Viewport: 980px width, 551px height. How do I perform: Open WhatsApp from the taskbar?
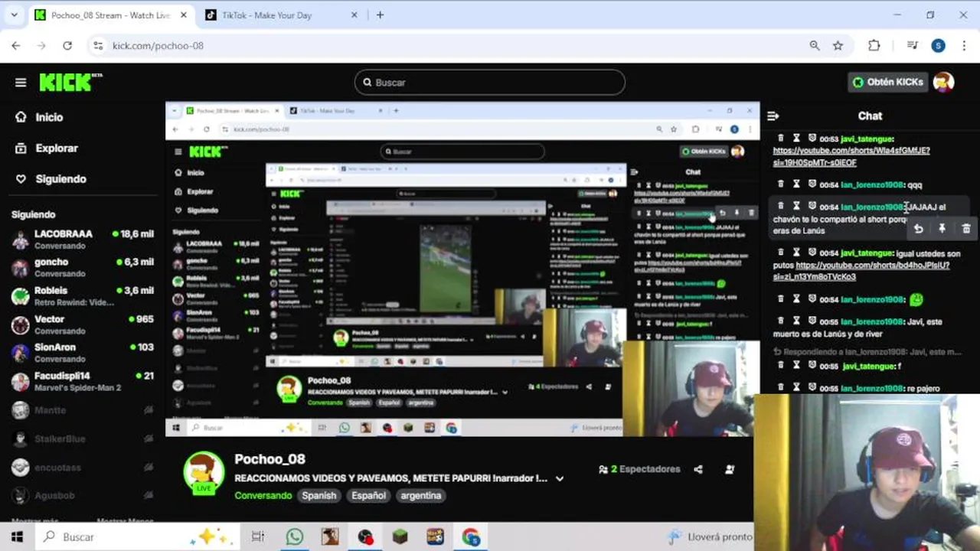pos(295,537)
